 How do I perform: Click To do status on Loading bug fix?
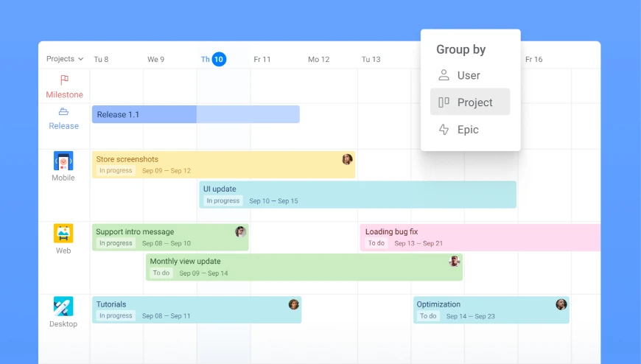pyautogui.click(x=376, y=243)
